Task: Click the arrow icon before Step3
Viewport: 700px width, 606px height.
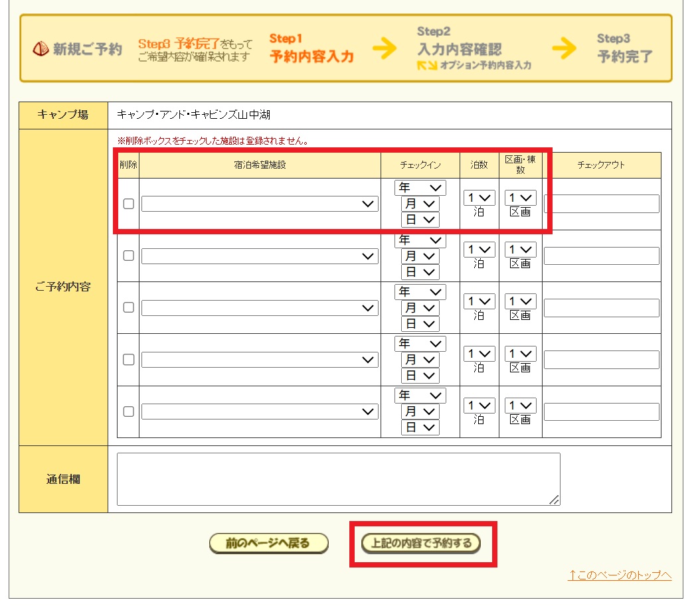Action: click(564, 48)
